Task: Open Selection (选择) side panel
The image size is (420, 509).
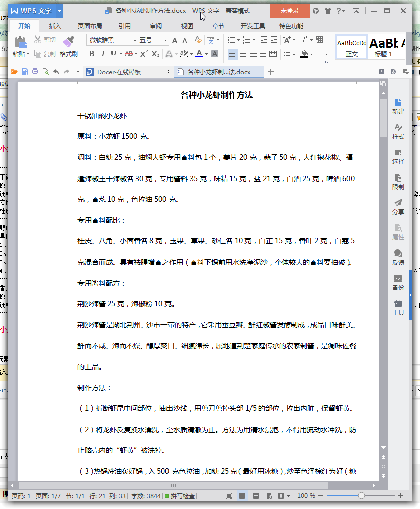Action: point(398,157)
